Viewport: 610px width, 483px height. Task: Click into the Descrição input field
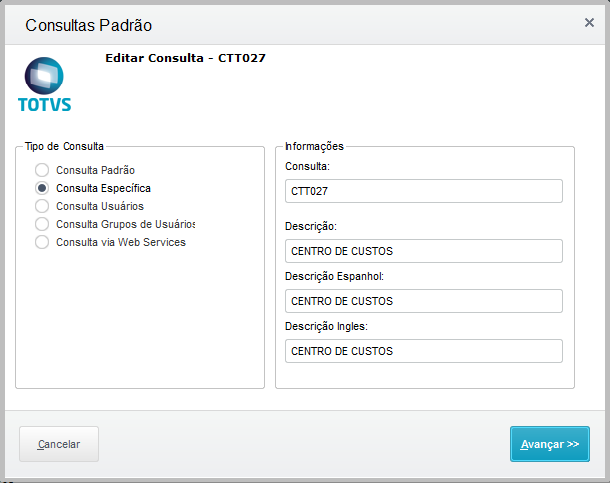point(423,251)
